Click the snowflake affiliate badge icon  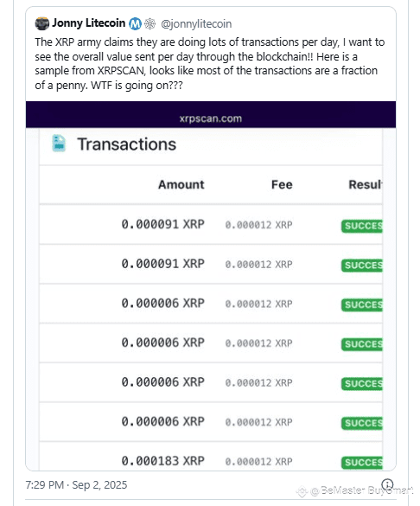(150, 23)
